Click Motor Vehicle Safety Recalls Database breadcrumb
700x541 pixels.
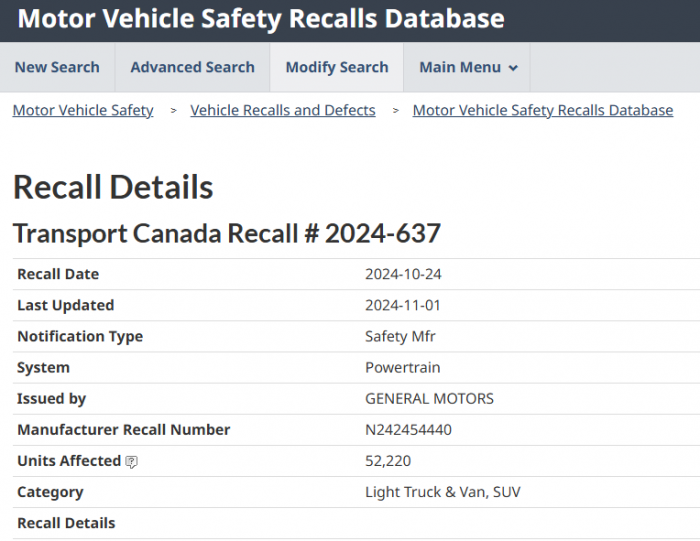[543, 110]
